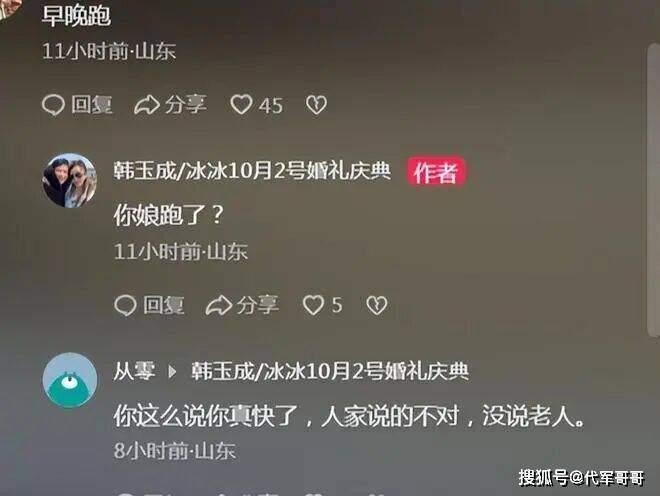Click reply-target arrow beside 从零 name
The image size is (660, 496).
[x=172, y=371]
